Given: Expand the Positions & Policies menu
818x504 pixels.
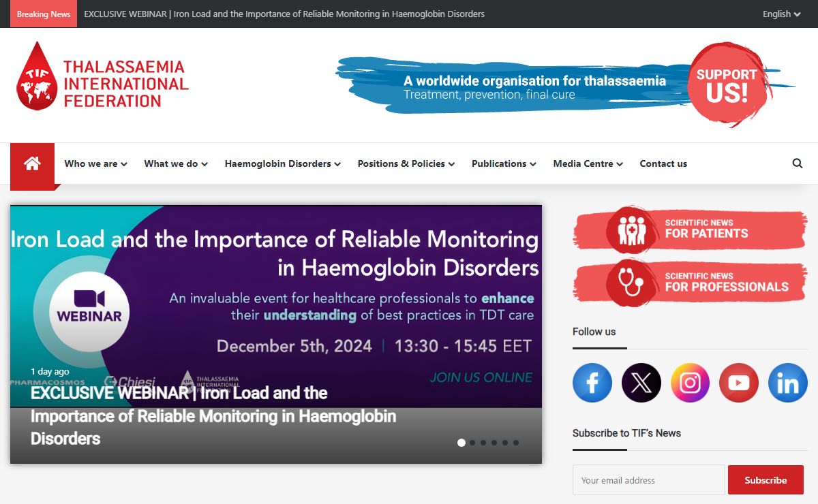Looking at the screenshot, I should [x=406, y=163].
